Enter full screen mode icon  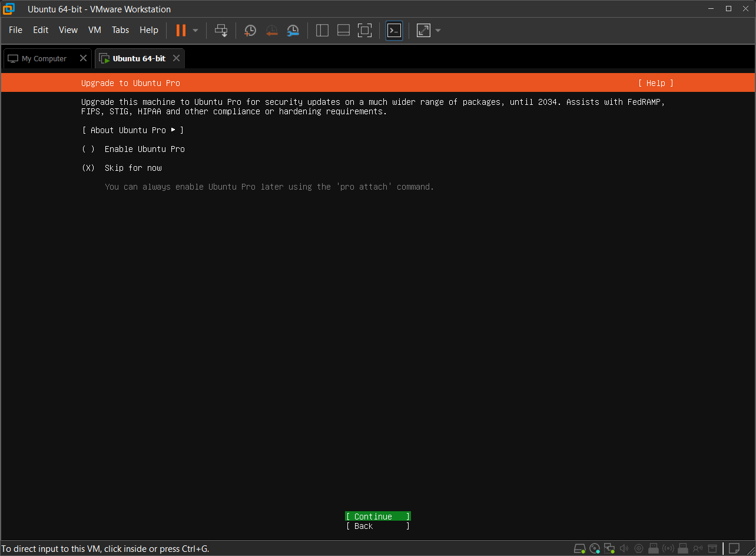click(x=364, y=31)
